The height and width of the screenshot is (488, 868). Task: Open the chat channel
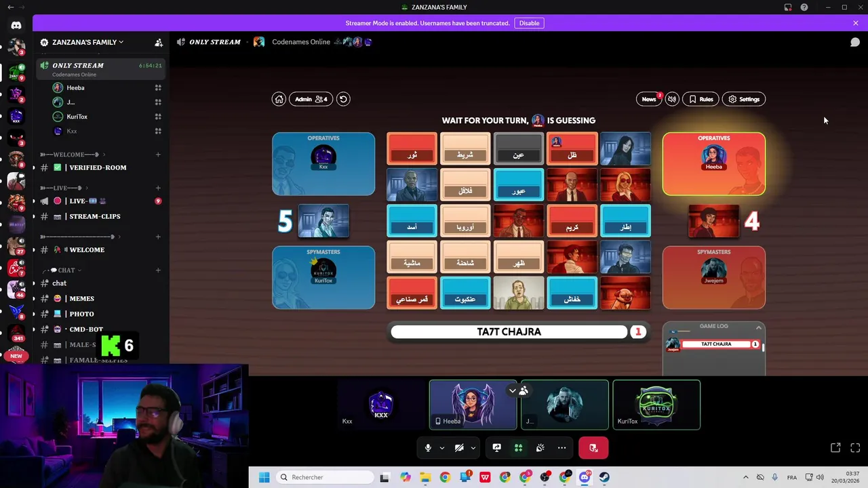coord(102,283)
